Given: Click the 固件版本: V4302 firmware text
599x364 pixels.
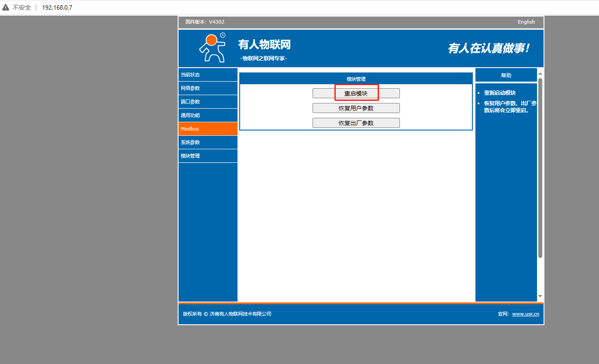Looking at the screenshot, I should click(x=205, y=22).
